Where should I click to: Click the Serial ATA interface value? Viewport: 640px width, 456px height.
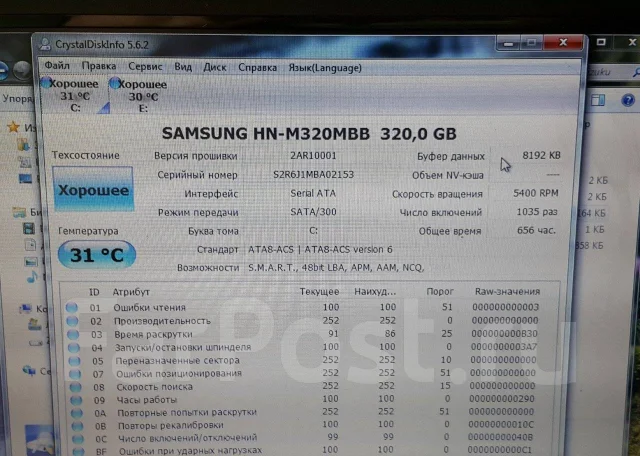[x=313, y=193]
